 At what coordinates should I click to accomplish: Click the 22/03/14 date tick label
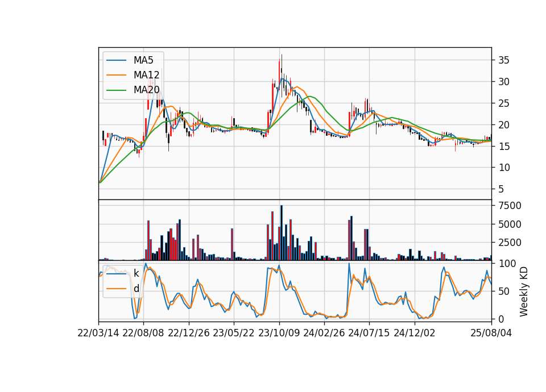click(98, 333)
